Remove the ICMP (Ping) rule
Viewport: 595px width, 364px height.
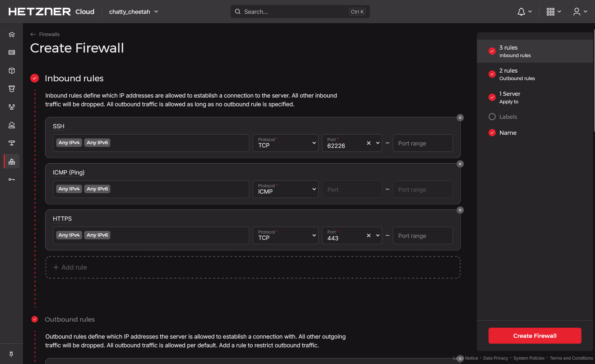click(460, 164)
